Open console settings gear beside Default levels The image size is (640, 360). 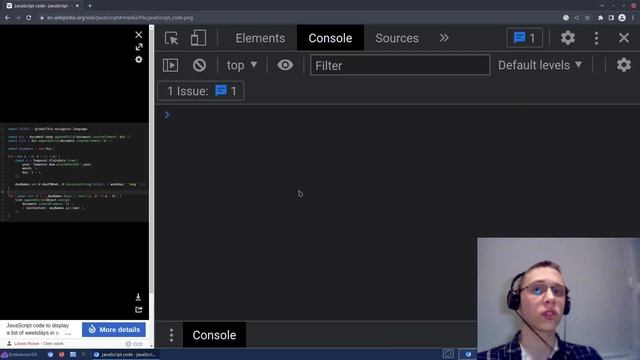point(624,65)
